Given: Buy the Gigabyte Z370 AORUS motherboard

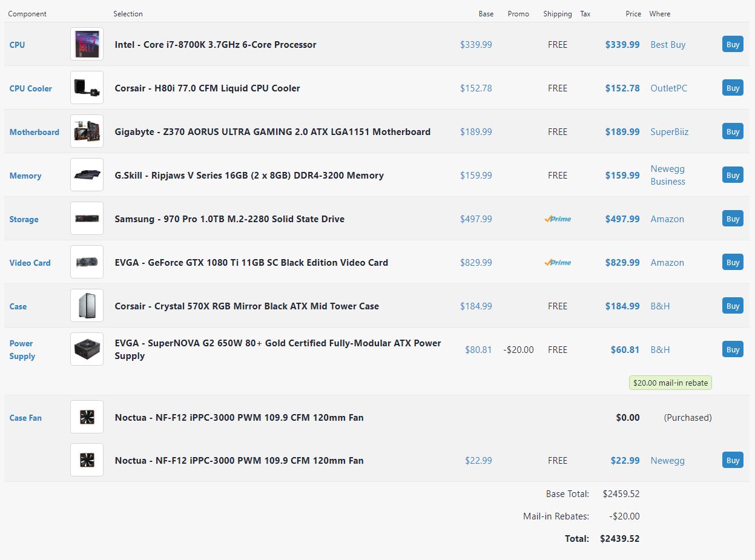Looking at the screenshot, I should (x=733, y=131).
